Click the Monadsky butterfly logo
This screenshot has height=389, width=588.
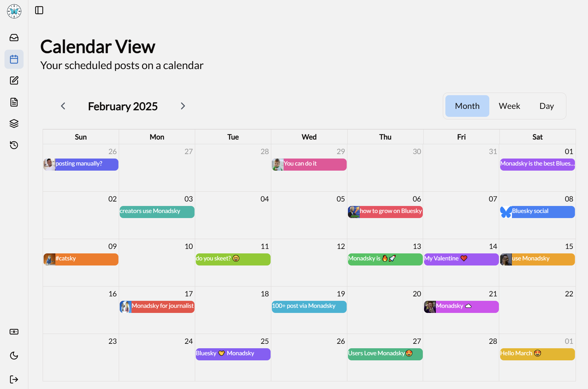pyautogui.click(x=14, y=11)
